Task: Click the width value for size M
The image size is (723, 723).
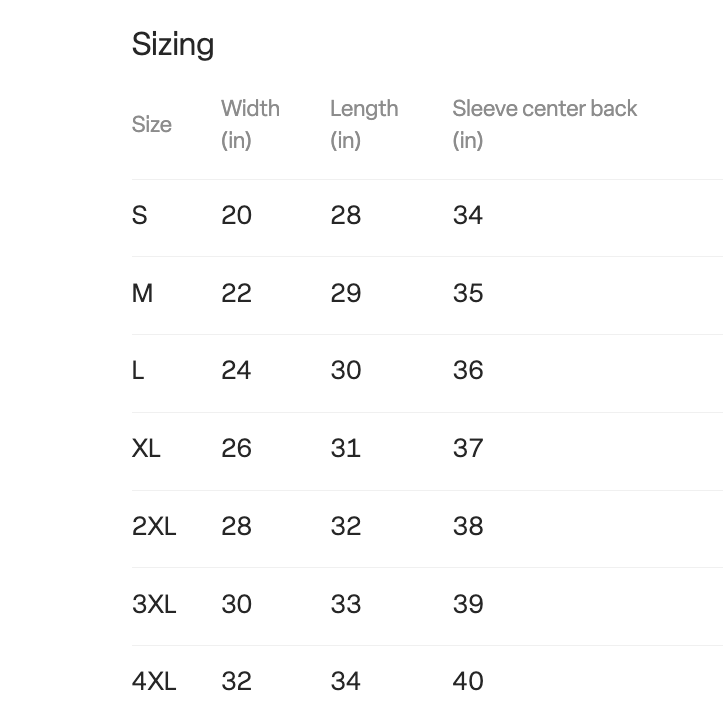Action: [x=236, y=293]
